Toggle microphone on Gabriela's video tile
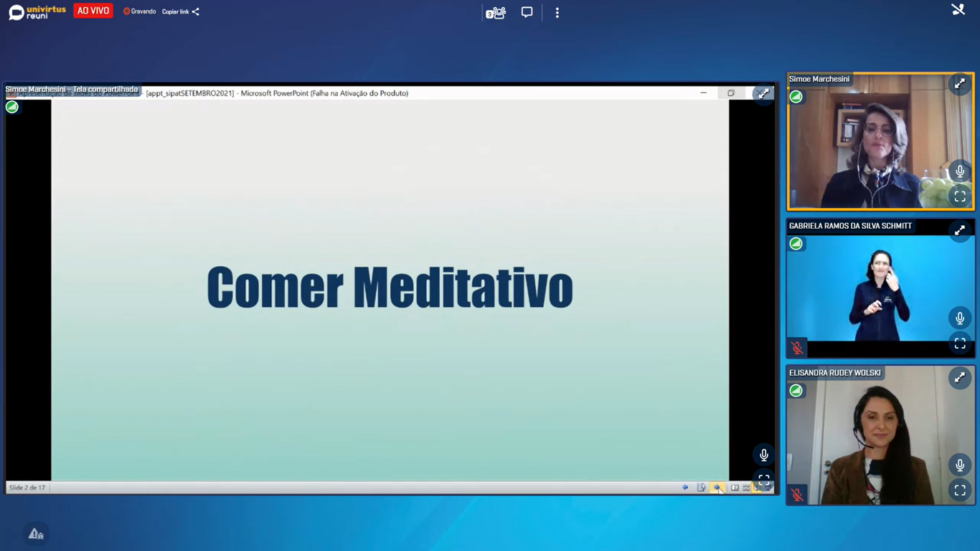 point(959,319)
